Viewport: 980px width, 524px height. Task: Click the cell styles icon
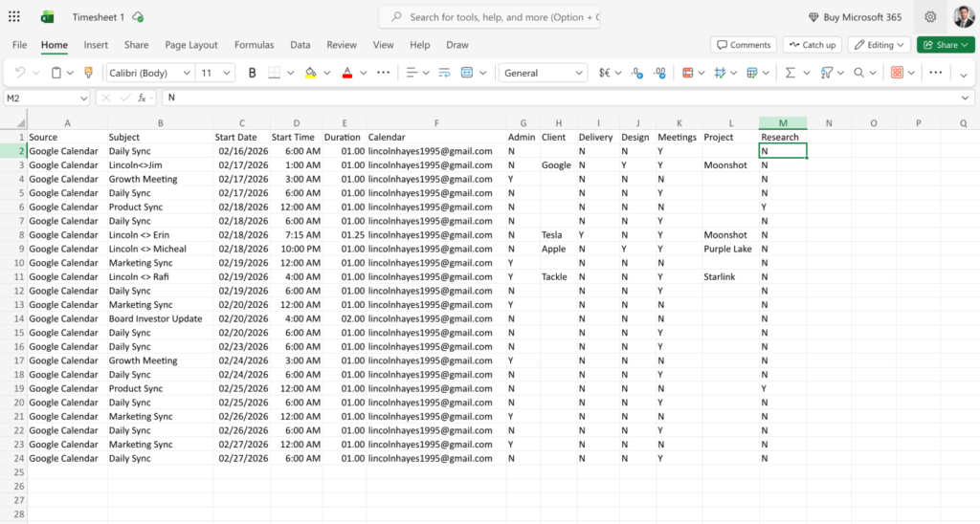[x=720, y=73]
